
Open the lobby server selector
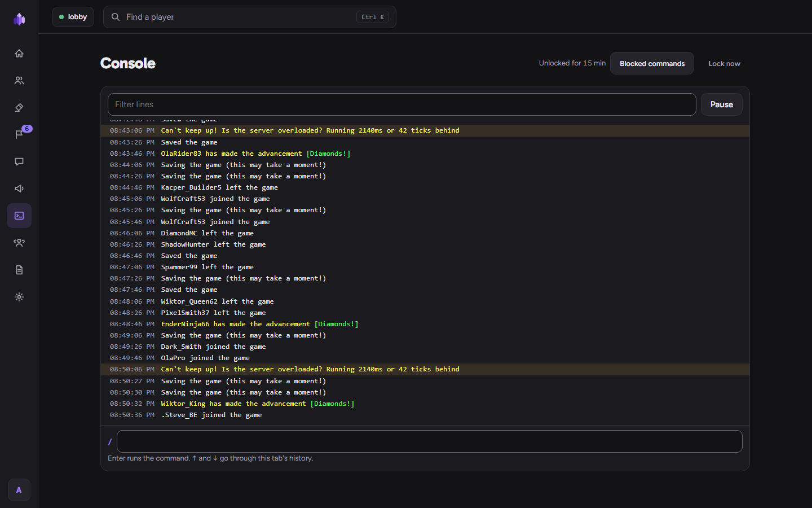(x=73, y=17)
